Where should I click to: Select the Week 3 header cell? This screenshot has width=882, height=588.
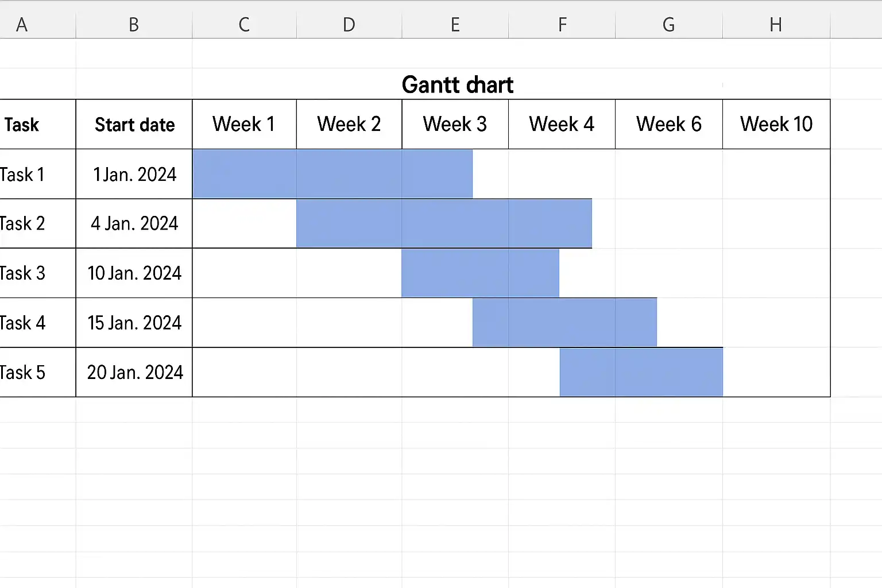tap(455, 125)
